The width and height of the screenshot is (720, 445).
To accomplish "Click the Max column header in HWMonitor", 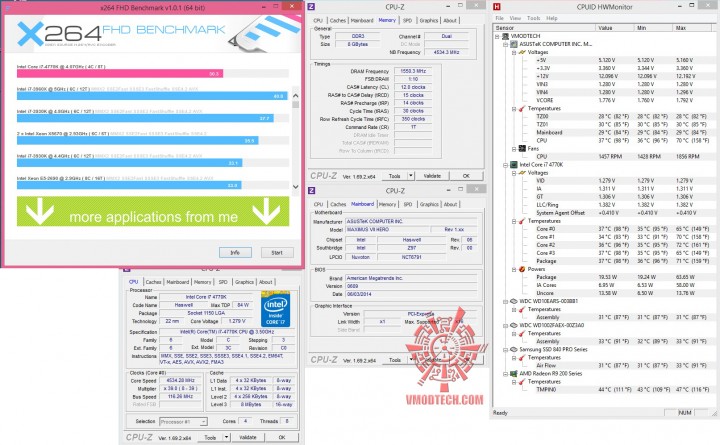I will coord(693,28).
